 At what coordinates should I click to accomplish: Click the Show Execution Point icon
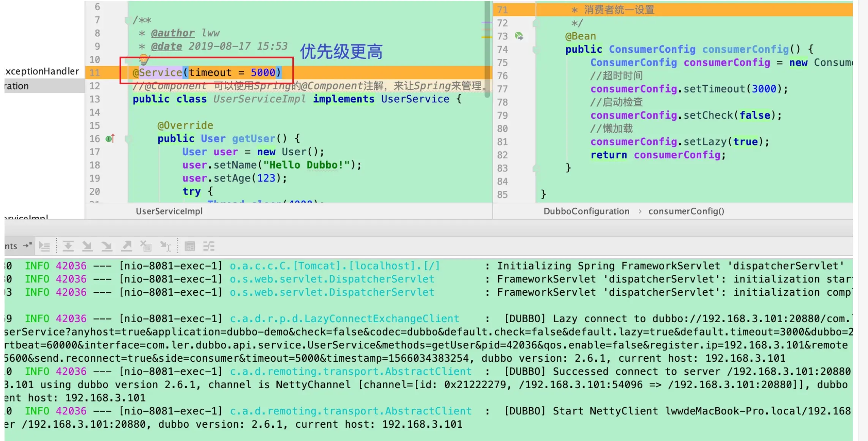(44, 247)
